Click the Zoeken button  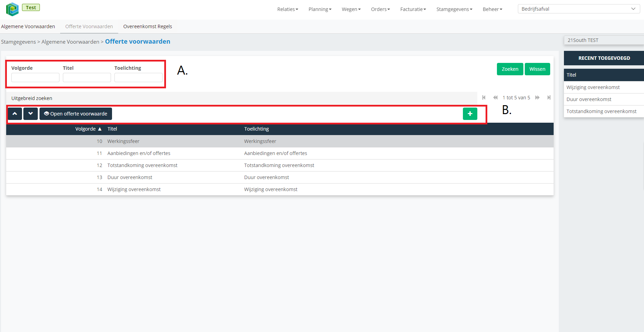tap(510, 69)
